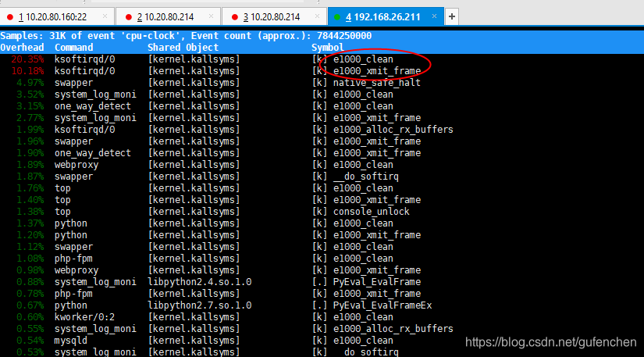This screenshot has width=644, height=357.
Task: Click swapper in the 1.96% row
Action: (74, 141)
